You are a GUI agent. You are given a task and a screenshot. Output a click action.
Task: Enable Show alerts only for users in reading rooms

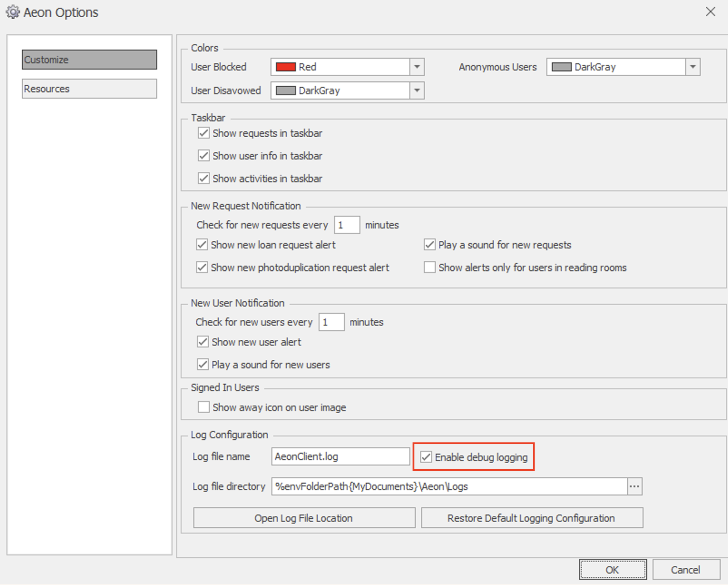429,267
